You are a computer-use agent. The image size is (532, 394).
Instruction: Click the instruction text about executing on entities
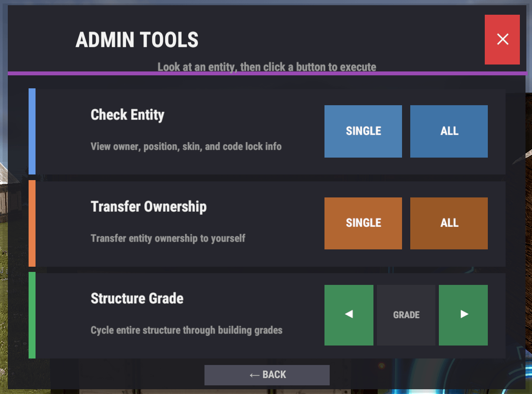click(x=267, y=67)
